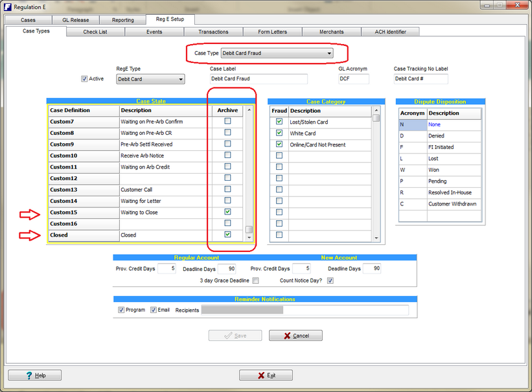Toggle the Email reminder notification checkbox
532x392 pixels.
point(154,310)
